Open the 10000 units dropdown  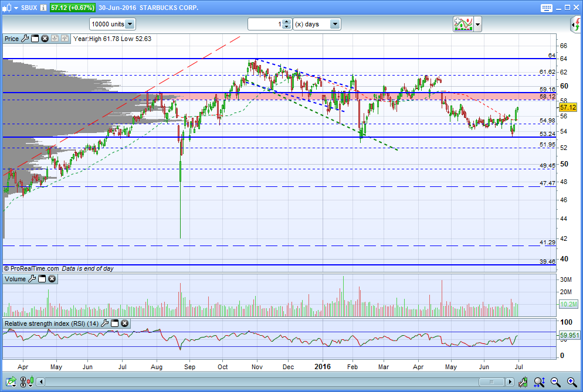[112, 24]
